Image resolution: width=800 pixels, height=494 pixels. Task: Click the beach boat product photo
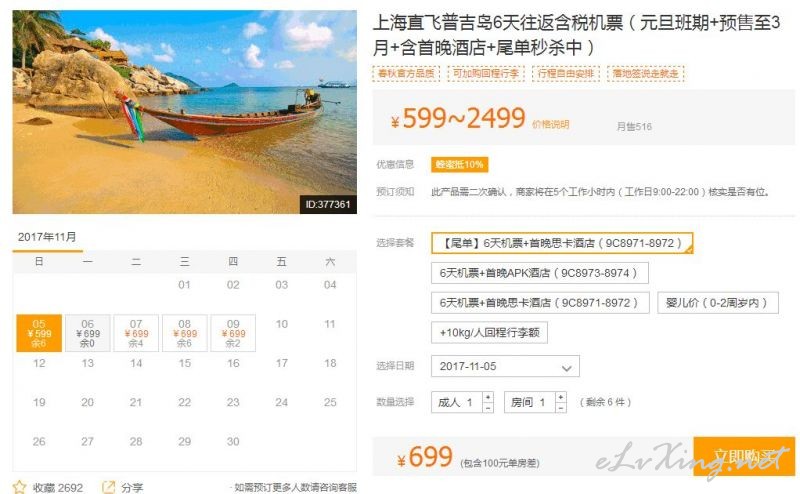tap(185, 112)
